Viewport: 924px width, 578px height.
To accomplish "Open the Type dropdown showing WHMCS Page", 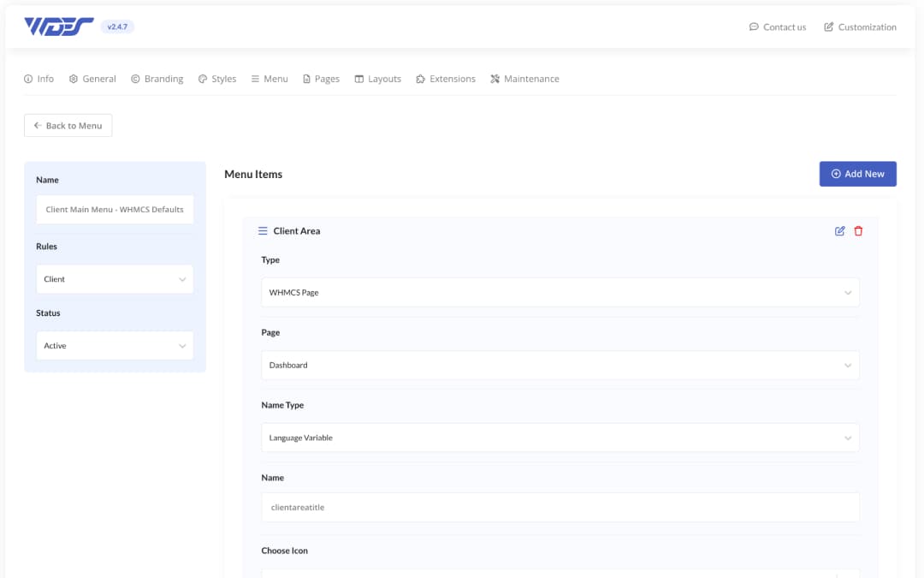I will coord(560,293).
